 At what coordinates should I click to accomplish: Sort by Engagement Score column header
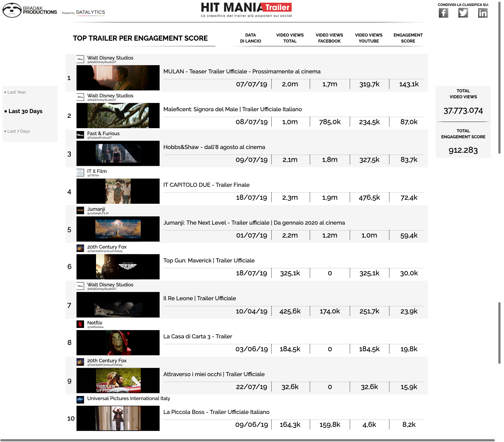408,38
